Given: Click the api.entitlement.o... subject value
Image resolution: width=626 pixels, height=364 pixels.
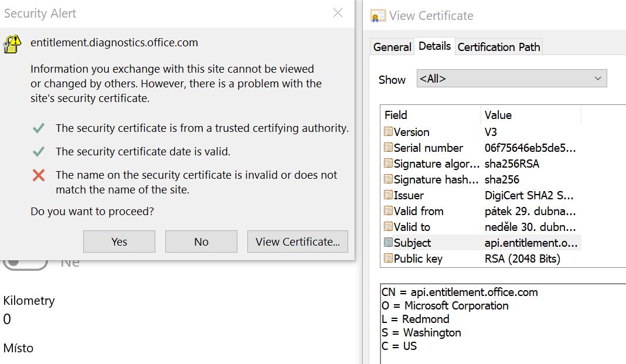Looking at the screenshot, I should click(531, 243).
